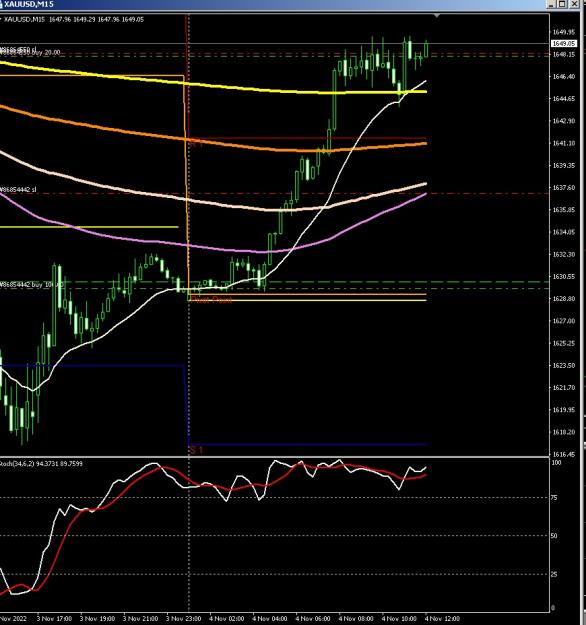Click the 1637.60 price axis label
The height and width of the screenshot is (625, 586).
[564, 187]
